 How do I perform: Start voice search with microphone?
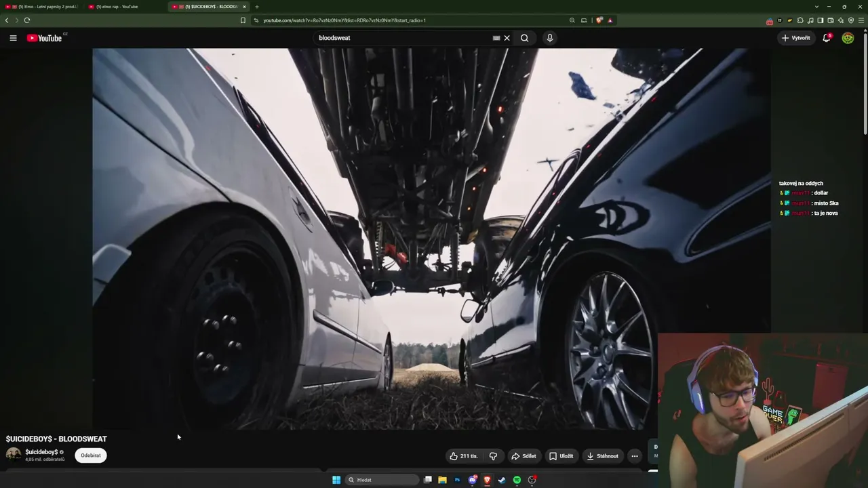coord(550,38)
